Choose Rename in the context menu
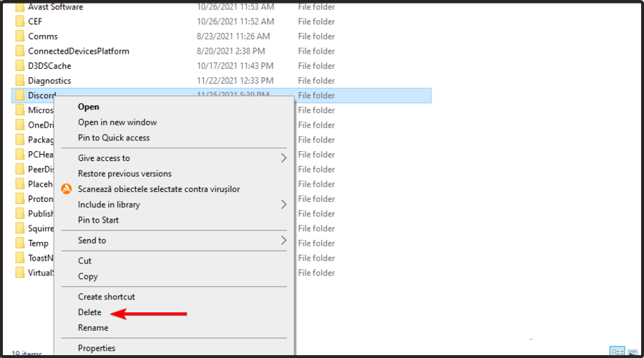This screenshot has height=358, width=644. 93,328
